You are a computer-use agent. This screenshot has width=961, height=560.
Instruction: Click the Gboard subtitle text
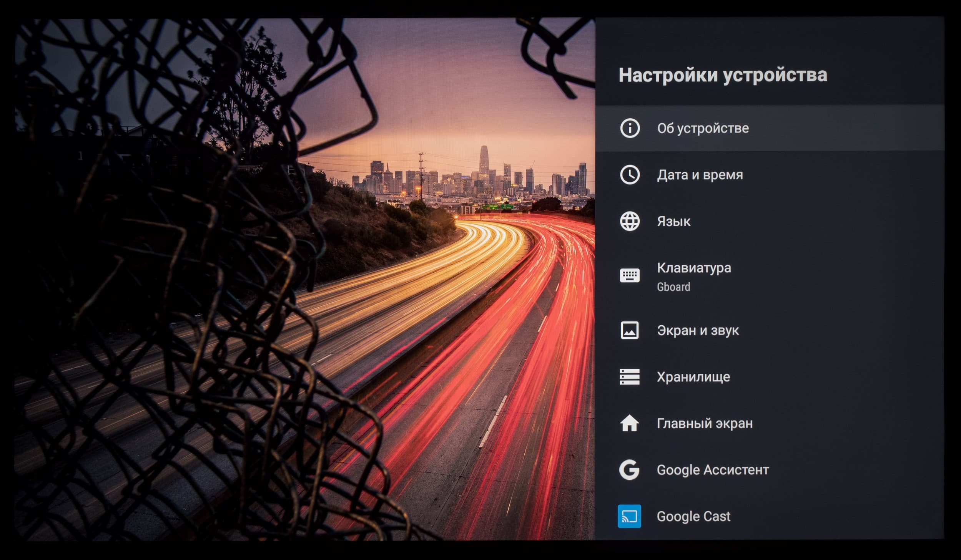[x=673, y=287]
